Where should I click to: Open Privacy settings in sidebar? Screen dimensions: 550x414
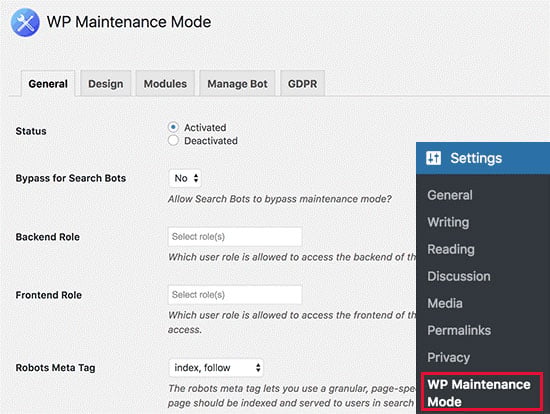click(x=448, y=357)
